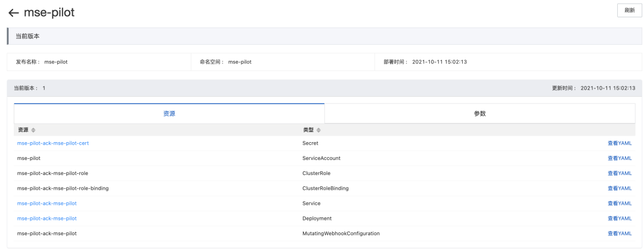View YAML for the MutatingWebhookConfiguration resource
This screenshot has height=252, width=644.
point(619,233)
